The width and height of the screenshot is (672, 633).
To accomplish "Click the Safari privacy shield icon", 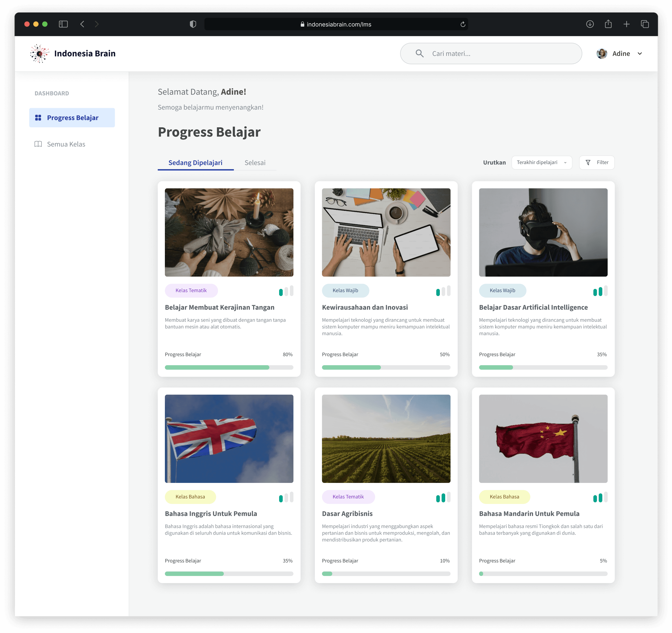I will point(193,24).
